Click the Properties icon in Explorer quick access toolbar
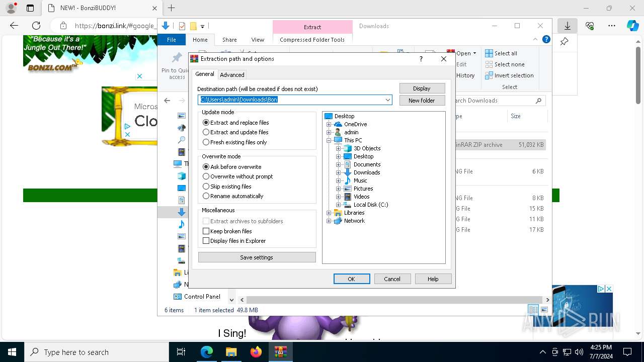The image size is (644, 362). tap(182, 26)
